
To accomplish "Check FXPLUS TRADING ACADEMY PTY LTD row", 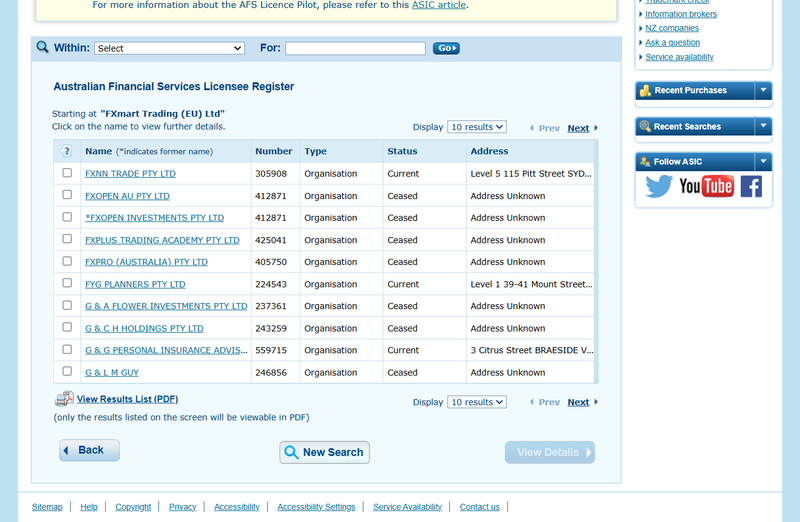I will click(67, 239).
